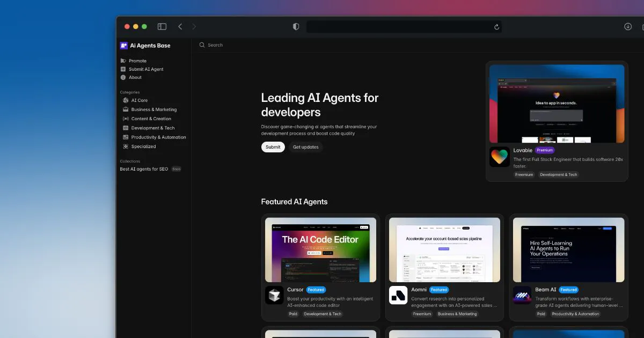Click the About info icon
Image resolution: width=644 pixels, height=338 pixels.
(123, 77)
